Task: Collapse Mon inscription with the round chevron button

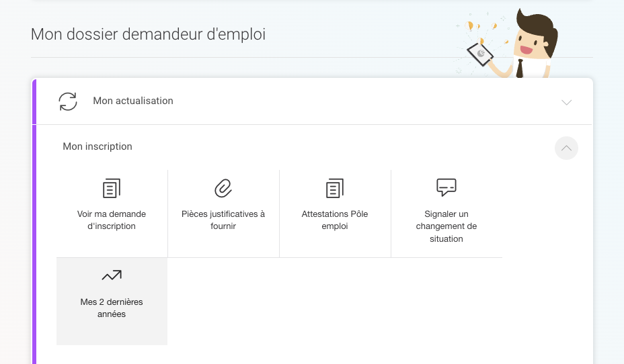Action: tap(566, 148)
